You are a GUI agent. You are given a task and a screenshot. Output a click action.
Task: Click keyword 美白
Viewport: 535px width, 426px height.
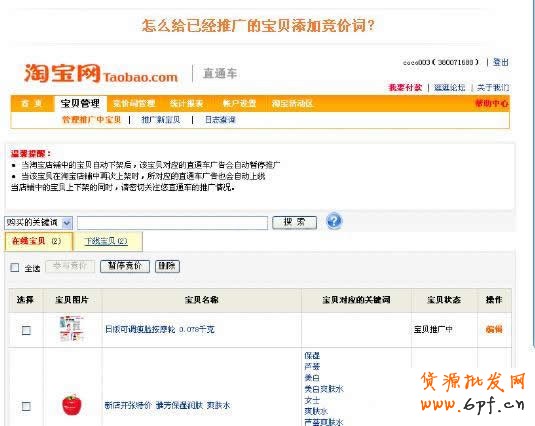pyautogui.click(x=312, y=378)
